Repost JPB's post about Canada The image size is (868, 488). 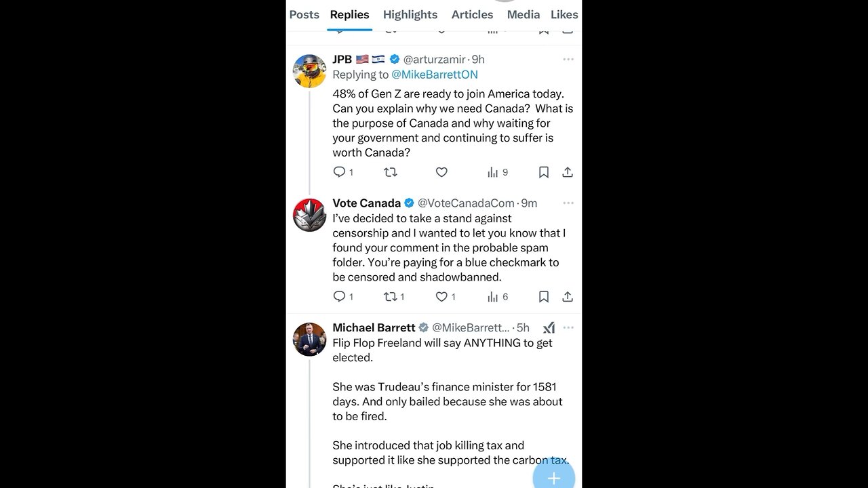tap(391, 172)
